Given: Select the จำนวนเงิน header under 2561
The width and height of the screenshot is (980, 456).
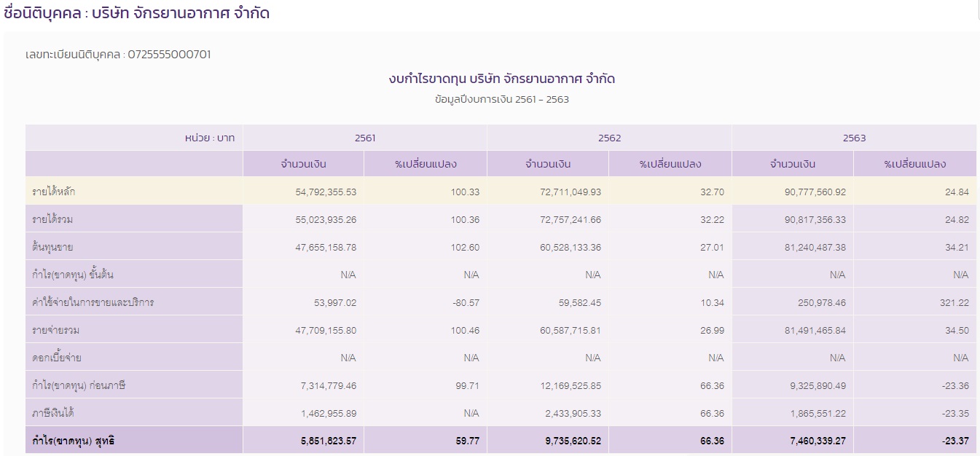Looking at the screenshot, I should [303, 164].
